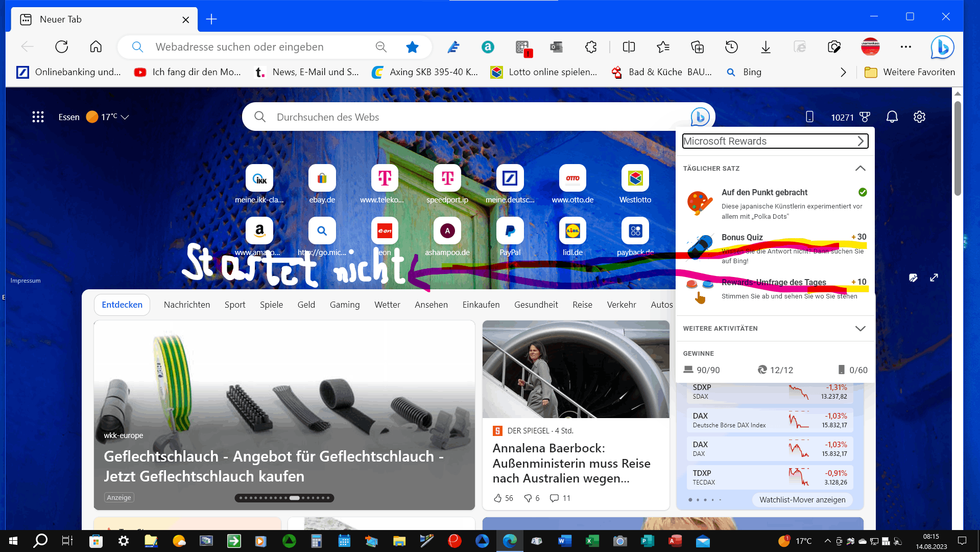Open the Favorites list icon
980x552 pixels.
[663, 47]
